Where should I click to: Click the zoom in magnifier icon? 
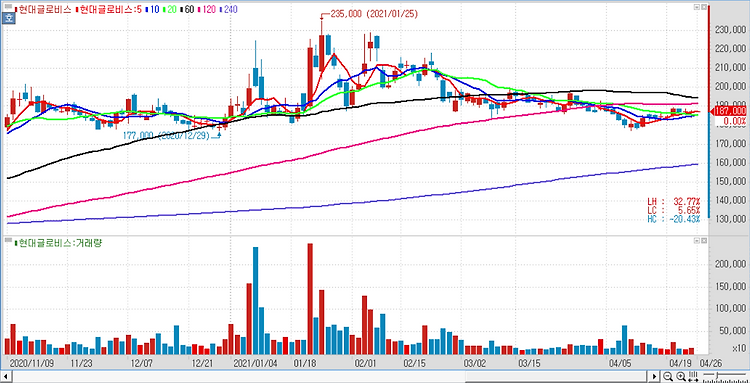pos(681,376)
